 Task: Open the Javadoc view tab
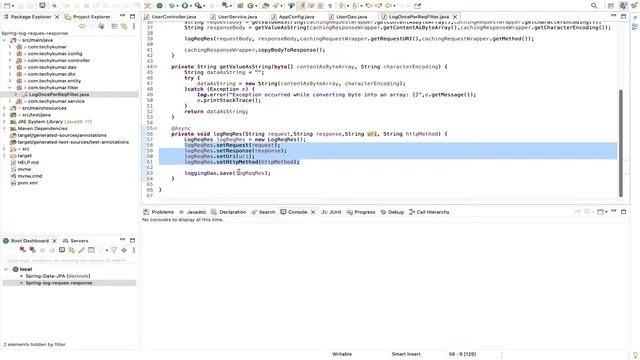[x=193, y=212]
